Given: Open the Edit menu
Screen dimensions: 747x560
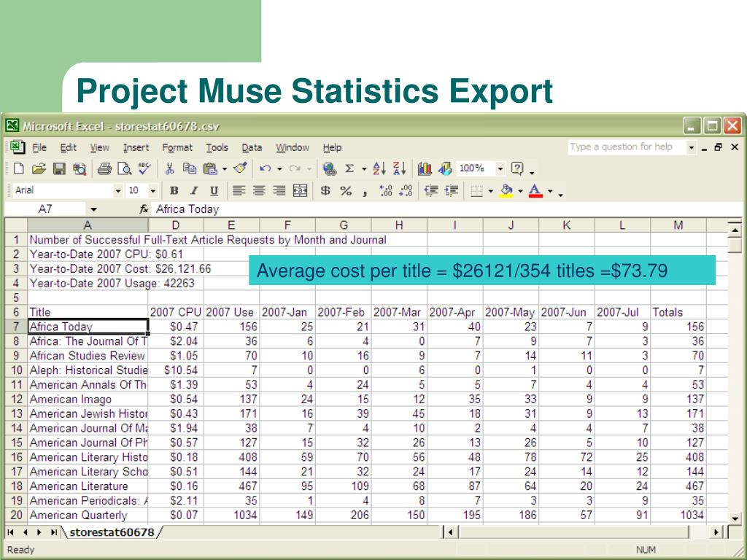Looking at the screenshot, I should [x=68, y=147].
